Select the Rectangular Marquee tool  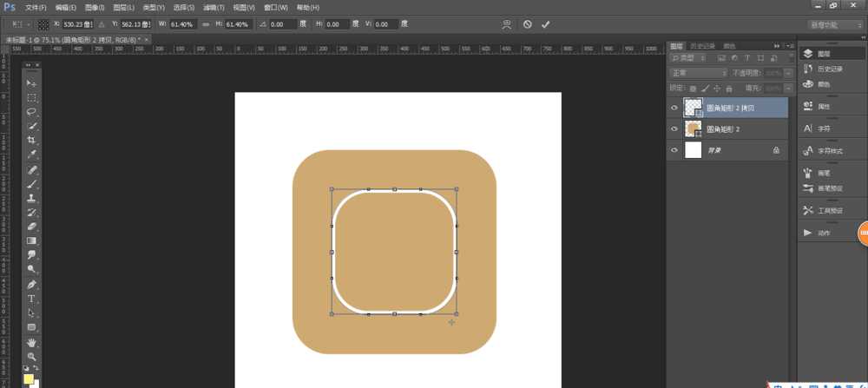pos(31,98)
